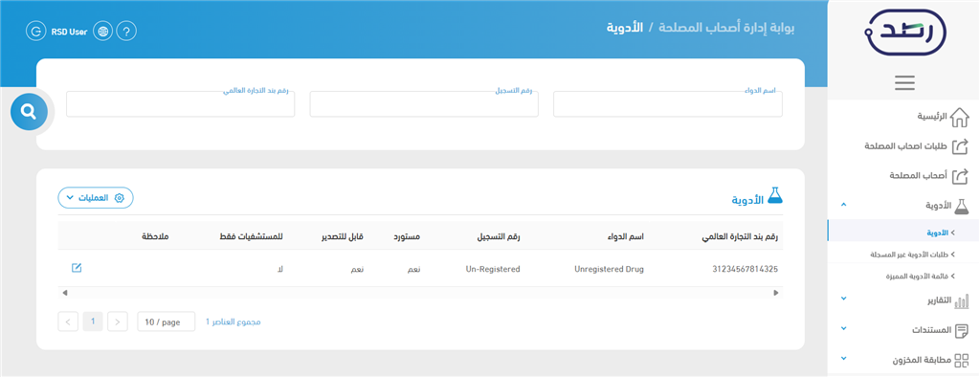Go to الرئيسية in the sidebar

click(932, 117)
